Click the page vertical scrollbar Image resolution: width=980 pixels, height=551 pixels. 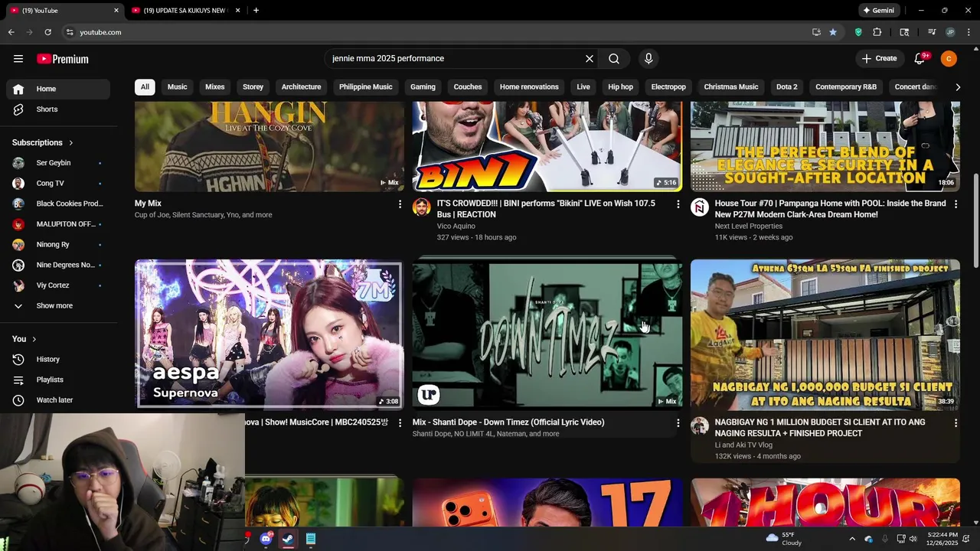point(975,220)
